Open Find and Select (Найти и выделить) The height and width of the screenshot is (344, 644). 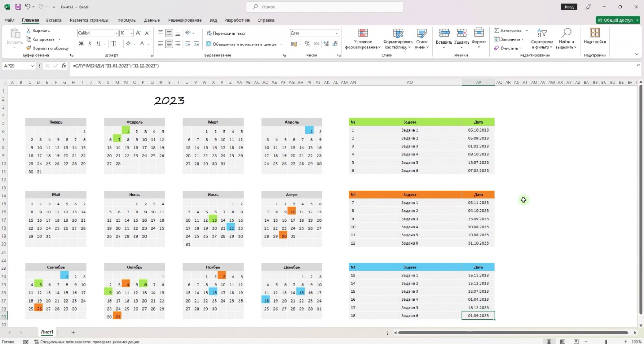pyautogui.click(x=566, y=39)
